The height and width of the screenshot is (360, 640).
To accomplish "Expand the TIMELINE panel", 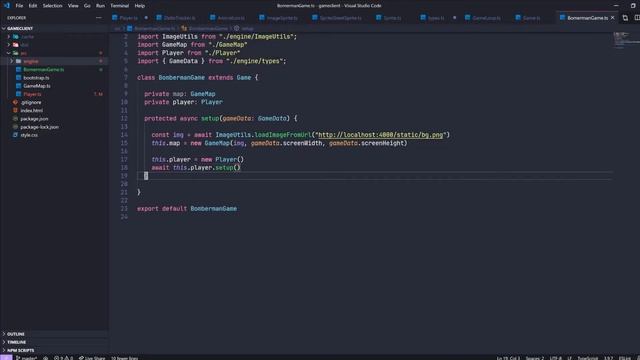I will click(x=16, y=342).
